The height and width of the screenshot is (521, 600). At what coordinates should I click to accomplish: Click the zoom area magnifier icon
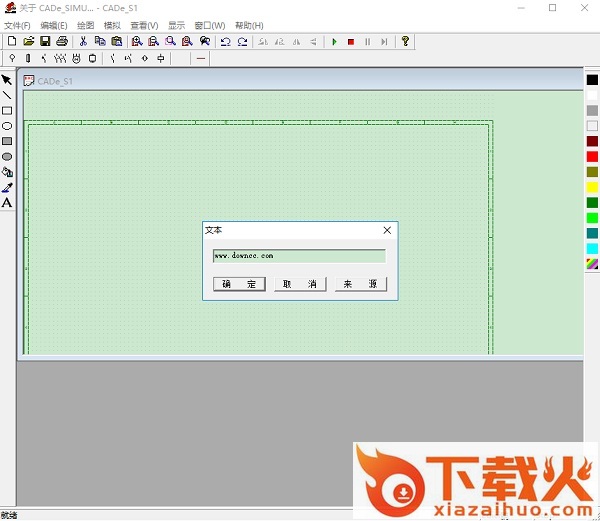tap(170, 41)
